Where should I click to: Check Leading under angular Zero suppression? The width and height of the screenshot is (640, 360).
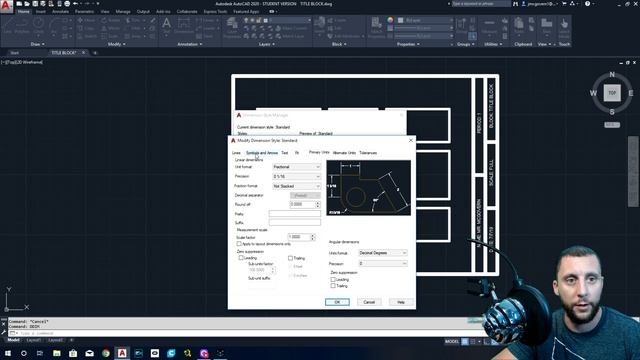(333, 280)
